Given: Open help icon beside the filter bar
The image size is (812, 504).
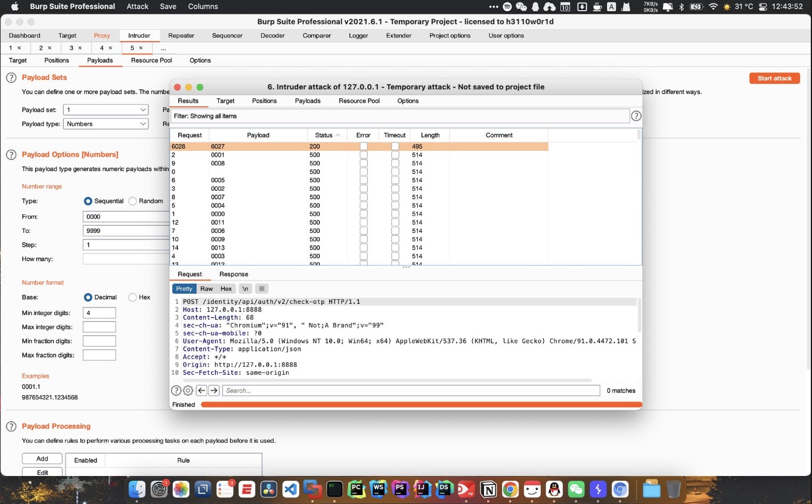Looking at the screenshot, I should coord(636,116).
